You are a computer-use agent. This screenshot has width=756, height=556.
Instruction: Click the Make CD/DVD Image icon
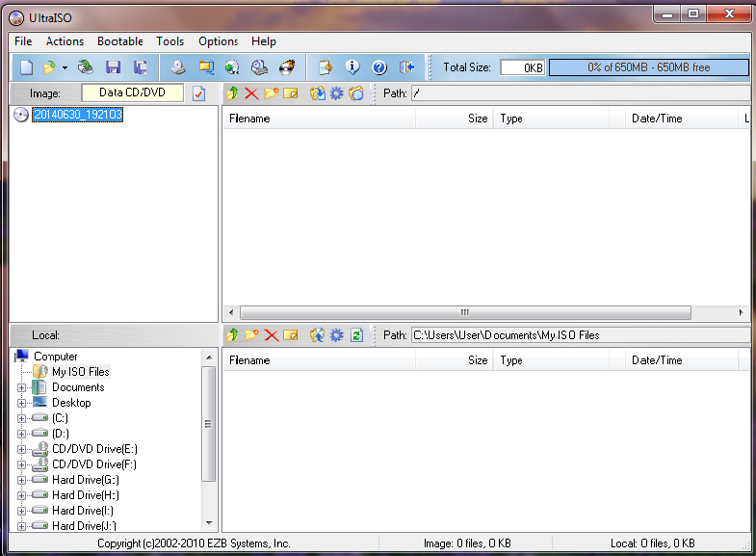tap(178, 67)
